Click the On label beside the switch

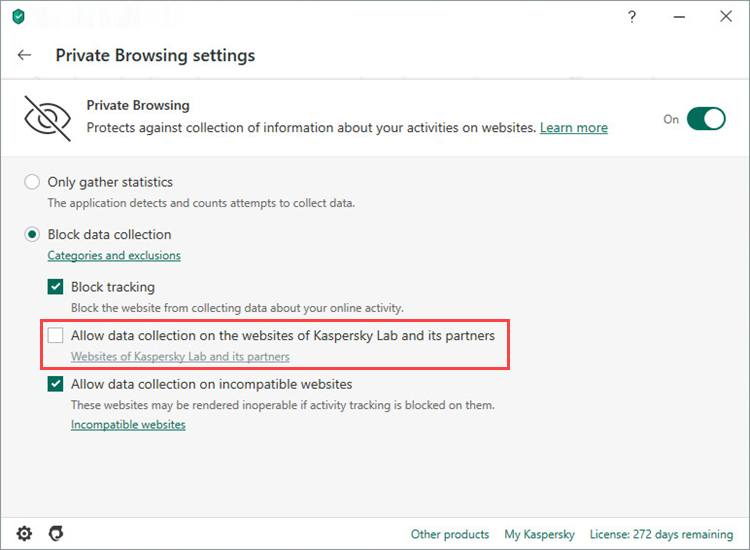click(x=671, y=119)
